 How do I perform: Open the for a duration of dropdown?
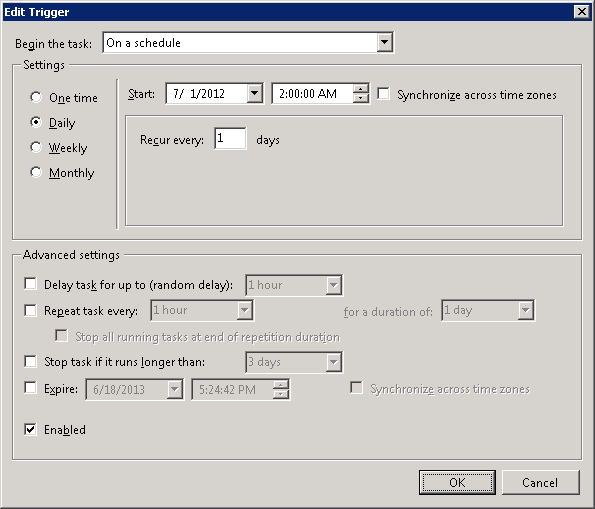pos(526,310)
